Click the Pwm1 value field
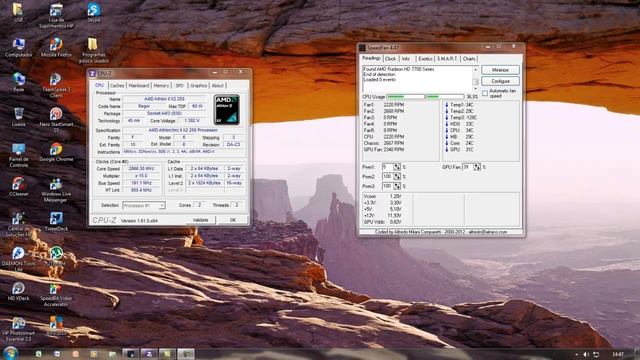The width and height of the screenshot is (640, 360). [387, 167]
